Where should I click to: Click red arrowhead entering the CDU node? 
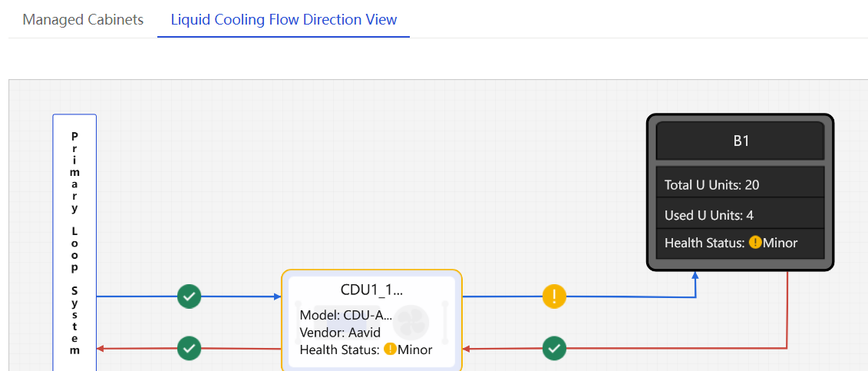[466, 349]
